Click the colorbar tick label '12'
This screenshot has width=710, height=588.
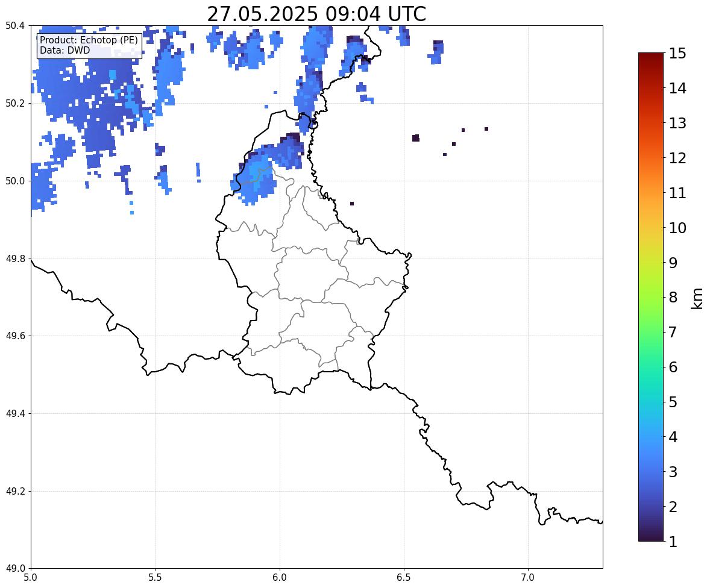coord(677,158)
